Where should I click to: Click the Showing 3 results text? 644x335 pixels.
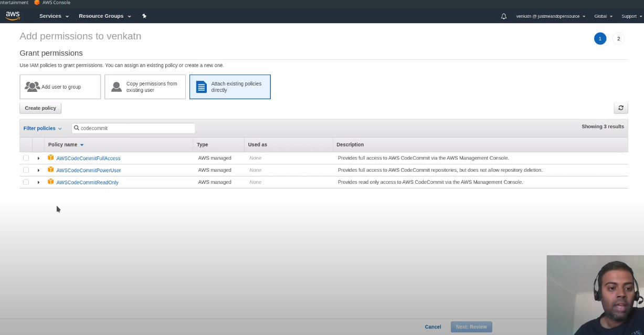click(603, 127)
